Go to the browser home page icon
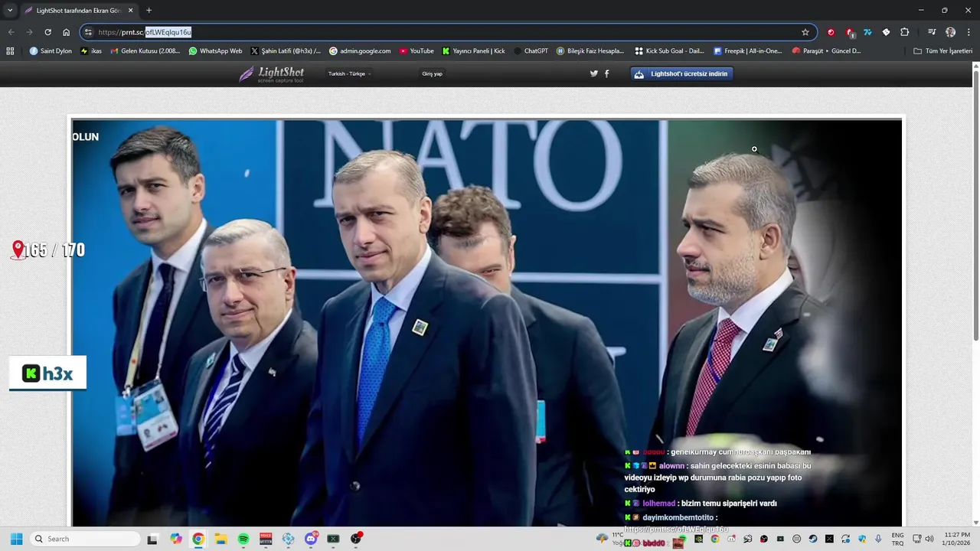This screenshot has height=551, width=980. point(66,32)
